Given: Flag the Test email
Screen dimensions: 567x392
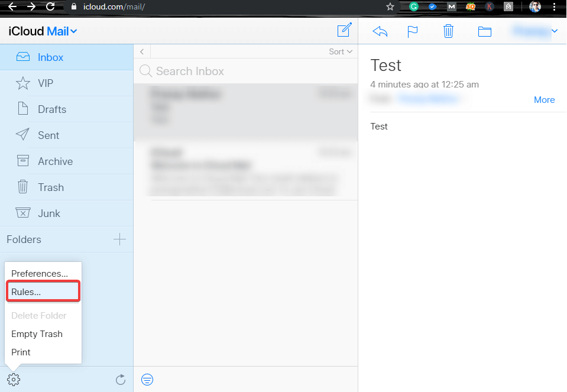Looking at the screenshot, I should 413,31.
